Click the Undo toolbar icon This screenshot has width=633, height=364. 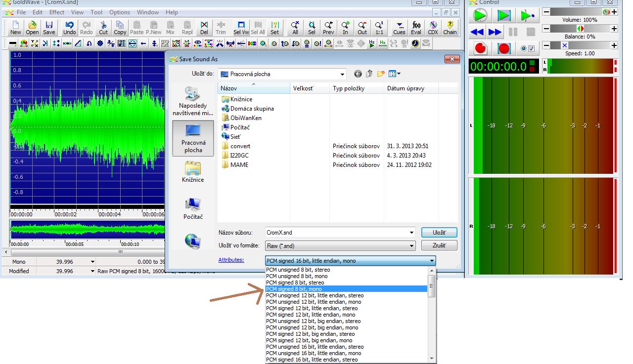[70, 28]
